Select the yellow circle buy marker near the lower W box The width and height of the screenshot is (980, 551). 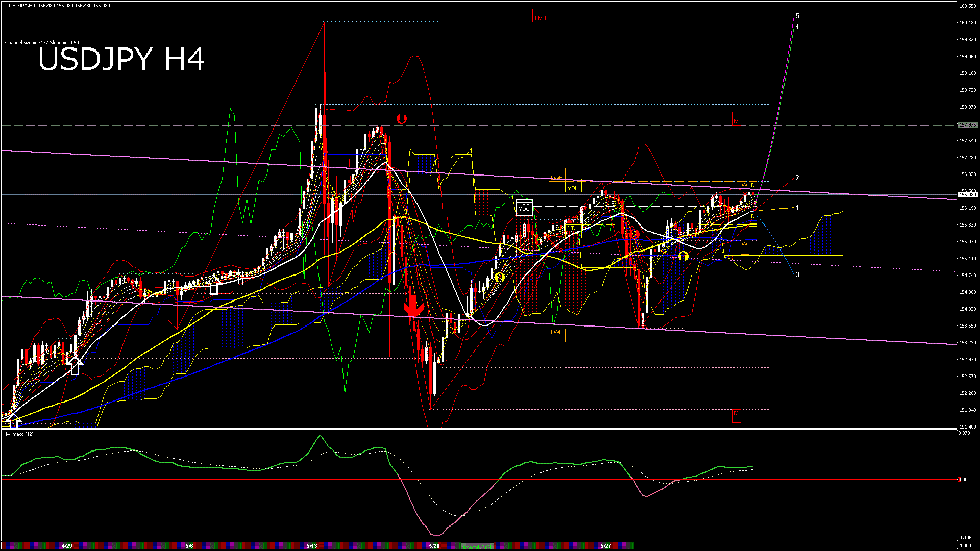tap(683, 256)
